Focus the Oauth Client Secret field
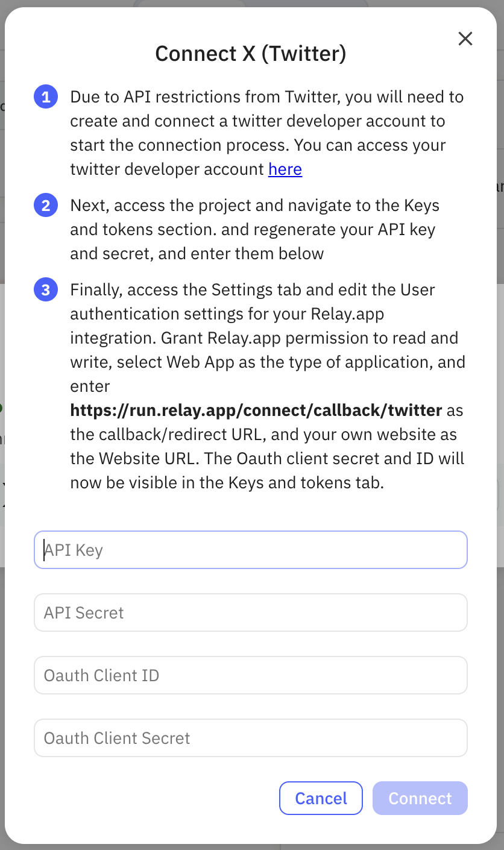The image size is (504, 850). tap(251, 738)
